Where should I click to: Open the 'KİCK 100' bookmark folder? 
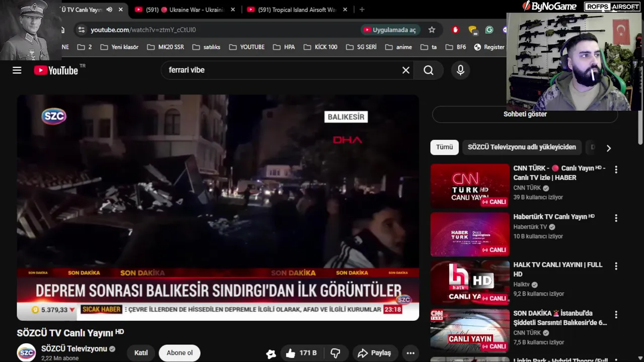pos(320,47)
